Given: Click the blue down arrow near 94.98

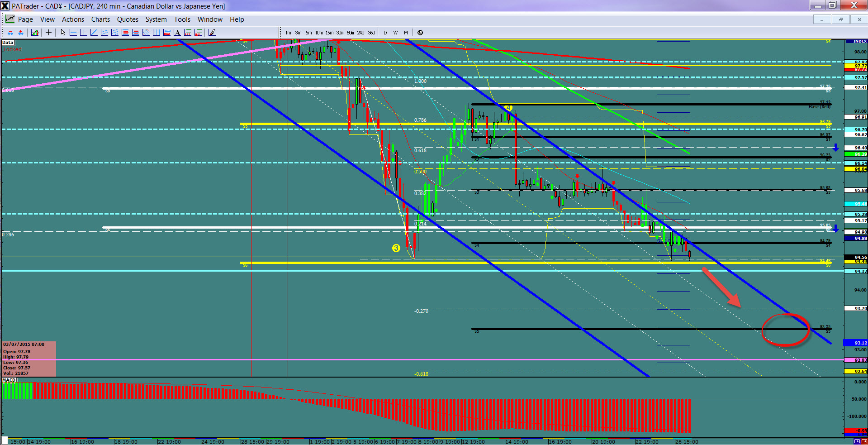Looking at the screenshot, I should [x=836, y=229].
